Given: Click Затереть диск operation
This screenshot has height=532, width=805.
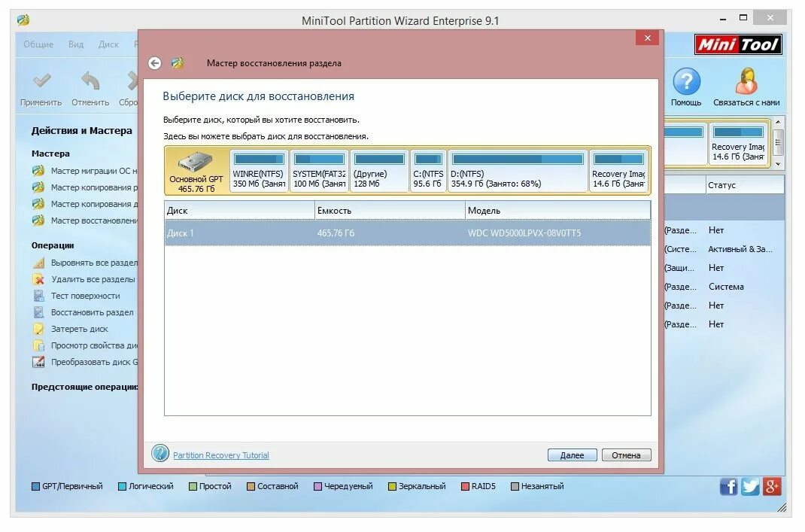Looking at the screenshot, I should coord(80,329).
